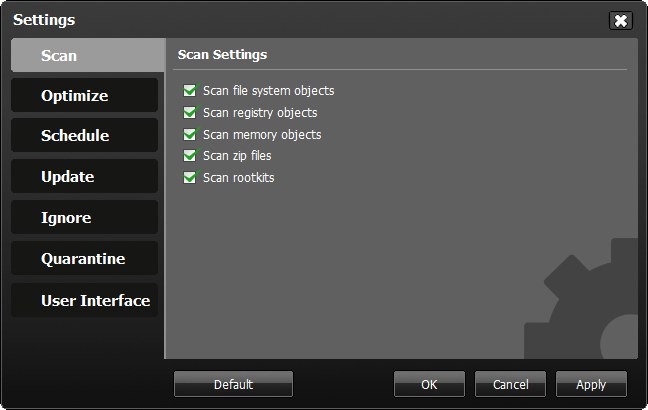
Task: Select the Scan settings tab
Action: 88,55
